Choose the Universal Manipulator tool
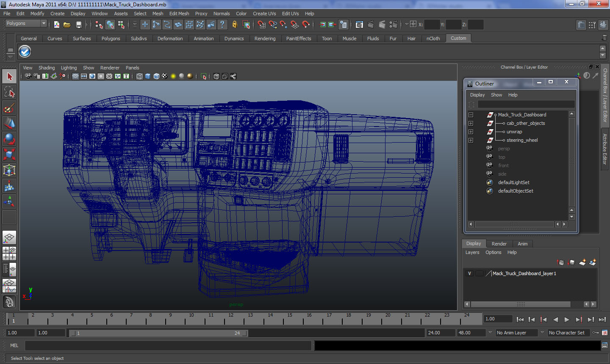Screen dimensions: 610x364 coord(9,170)
